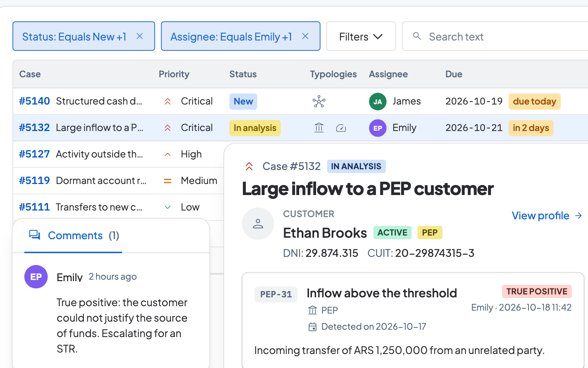The image size is (588, 368).
Task: Click the 2026-10-19 due date
Action: tap(474, 101)
